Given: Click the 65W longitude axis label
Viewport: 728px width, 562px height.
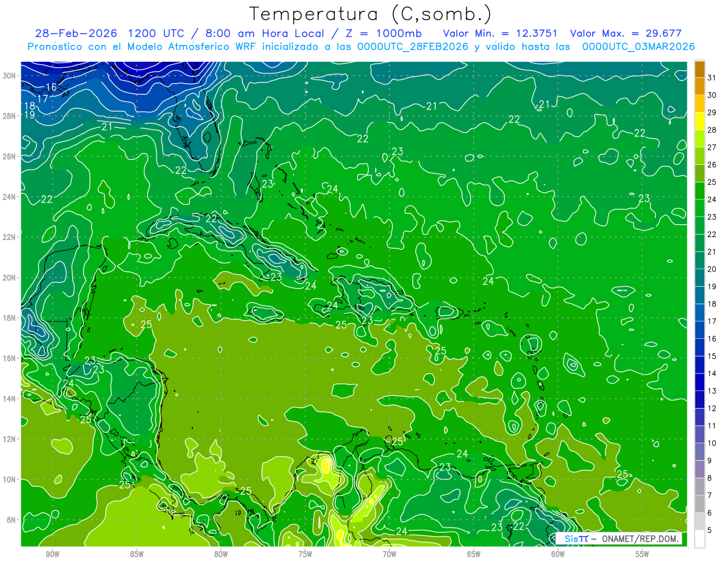Looking at the screenshot, I should pyautogui.click(x=474, y=554).
